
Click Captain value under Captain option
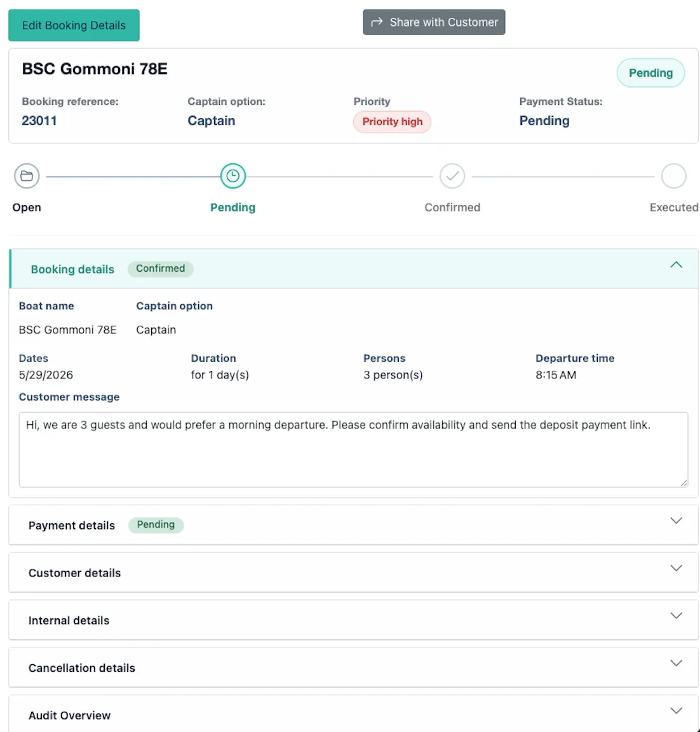coord(156,330)
